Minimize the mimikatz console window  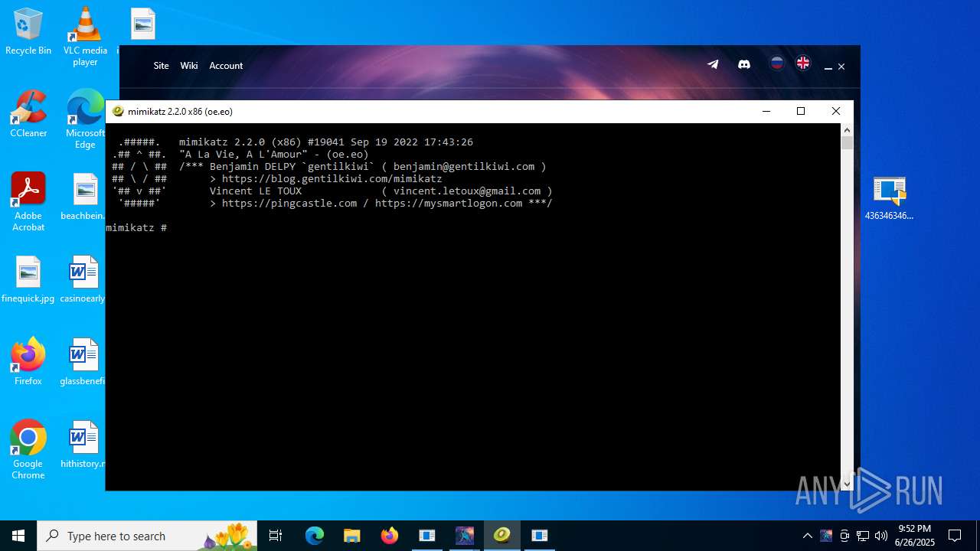pos(766,111)
